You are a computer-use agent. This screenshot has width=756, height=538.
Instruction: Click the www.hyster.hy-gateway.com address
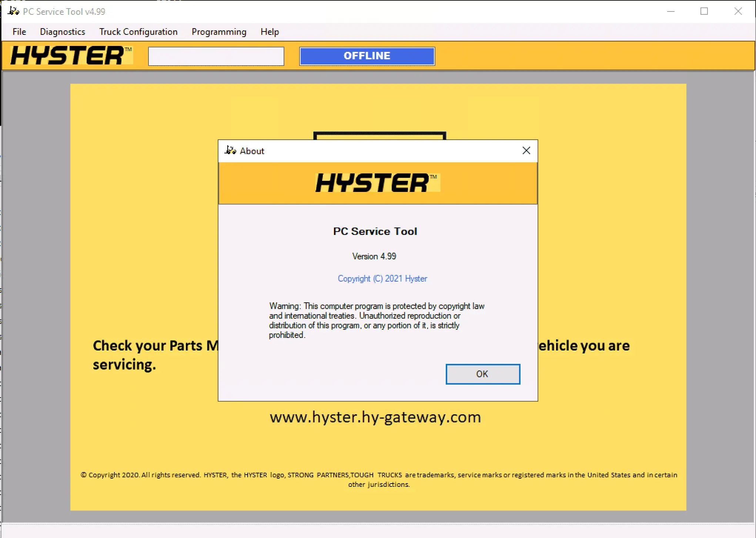pyautogui.click(x=375, y=417)
